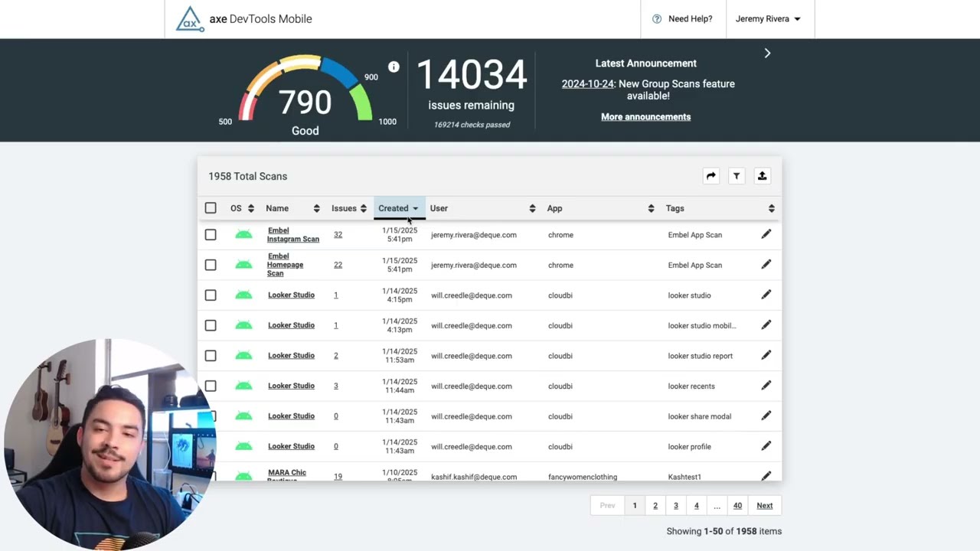Click the Prev page button
The height and width of the screenshot is (551, 980).
coord(607,505)
